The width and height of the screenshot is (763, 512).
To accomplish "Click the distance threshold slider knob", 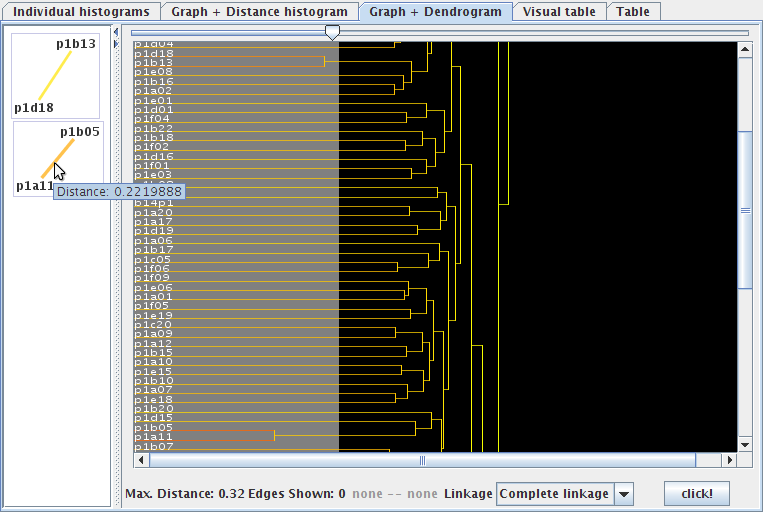I will [332, 33].
